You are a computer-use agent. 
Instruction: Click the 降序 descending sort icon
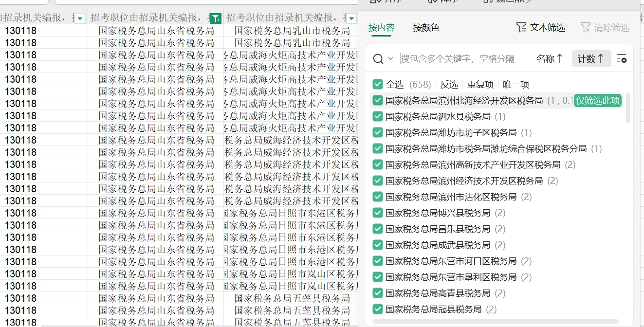pyautogui.click(x=432, y=2)
